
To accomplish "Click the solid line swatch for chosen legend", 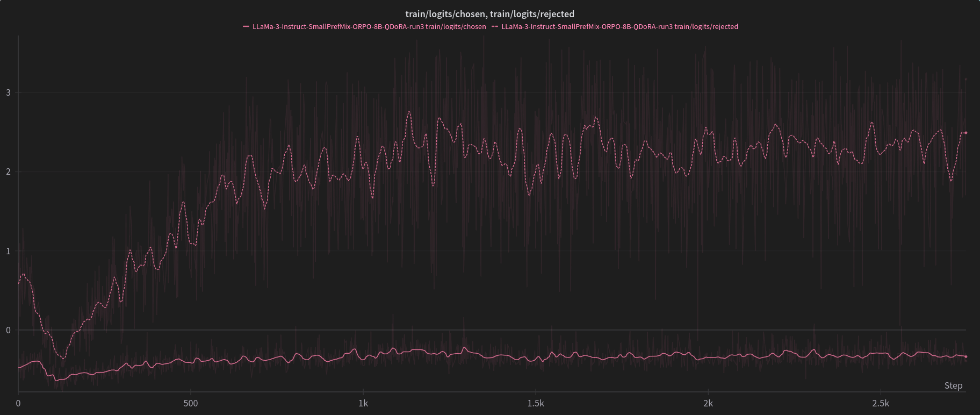I will click(246, 26).
